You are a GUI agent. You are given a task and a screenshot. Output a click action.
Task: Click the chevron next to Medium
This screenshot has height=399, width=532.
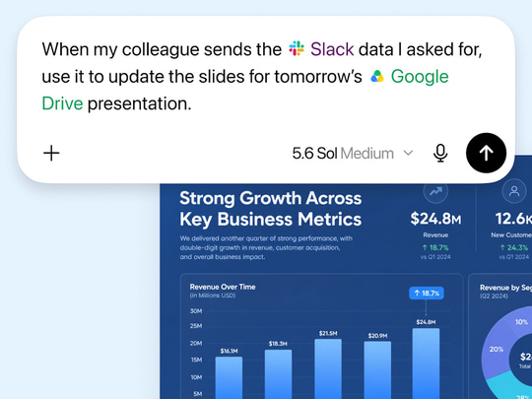pyautogui.click(x=409, y=153)
